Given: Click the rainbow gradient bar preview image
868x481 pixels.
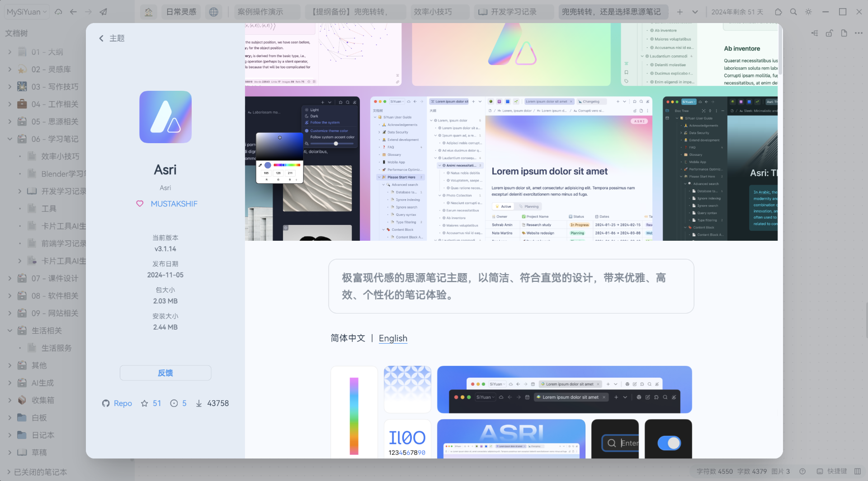Looking at the screenshot, I should click(354, 412).
